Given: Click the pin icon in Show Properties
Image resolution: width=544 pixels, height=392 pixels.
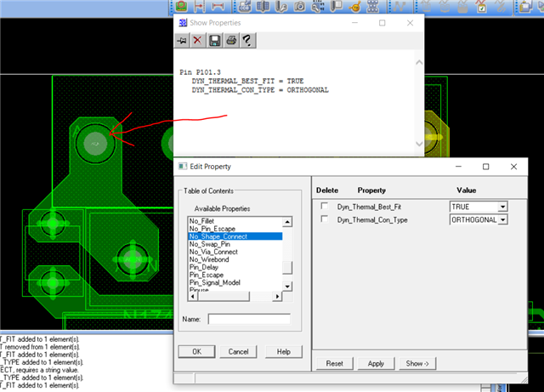Looking at the screenshot, I should coord(182,41).
